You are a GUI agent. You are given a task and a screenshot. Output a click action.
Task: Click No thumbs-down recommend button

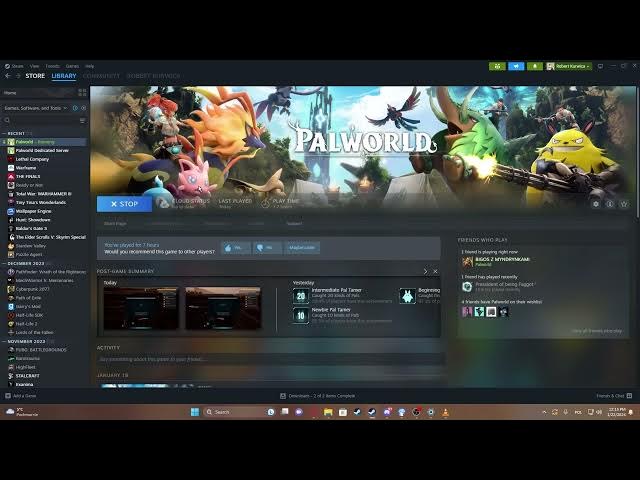(x=267, y=248)
